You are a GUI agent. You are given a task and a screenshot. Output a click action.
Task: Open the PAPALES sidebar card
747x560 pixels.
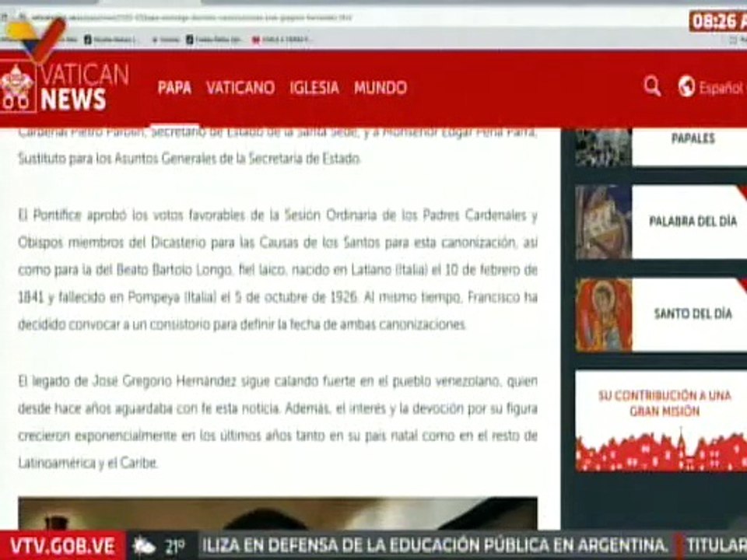point(661,147)
